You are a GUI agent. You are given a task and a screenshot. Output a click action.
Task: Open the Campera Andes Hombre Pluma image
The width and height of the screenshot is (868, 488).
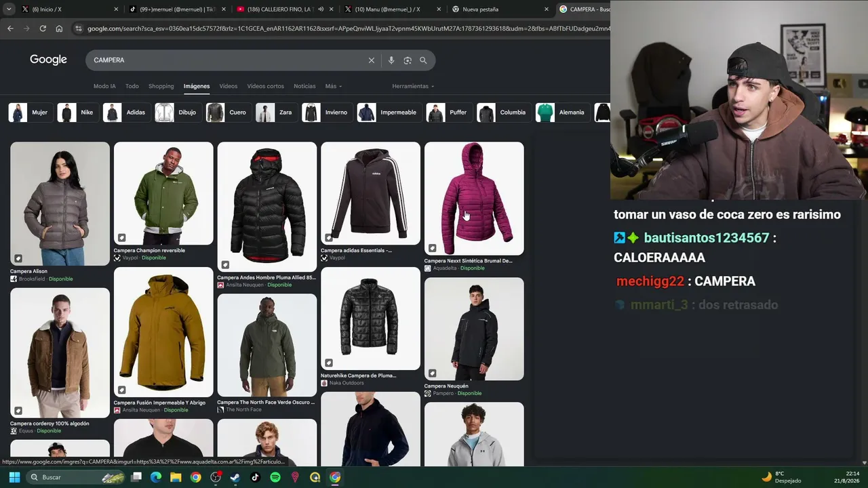pos(267,207)
